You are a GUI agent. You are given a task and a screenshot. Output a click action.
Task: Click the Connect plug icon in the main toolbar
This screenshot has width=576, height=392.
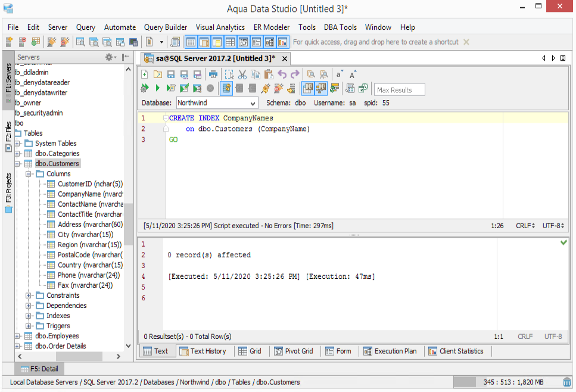tap(51, 42)
